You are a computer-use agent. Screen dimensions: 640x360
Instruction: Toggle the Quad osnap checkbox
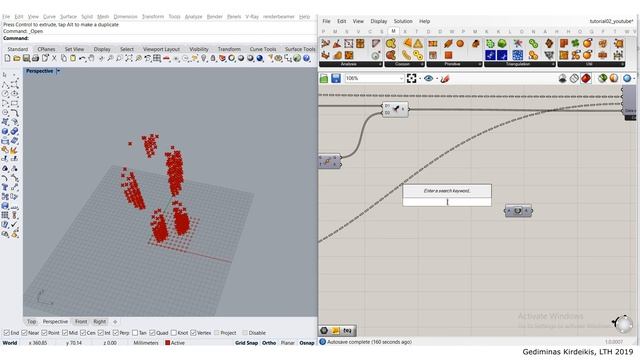pos(152,333)
